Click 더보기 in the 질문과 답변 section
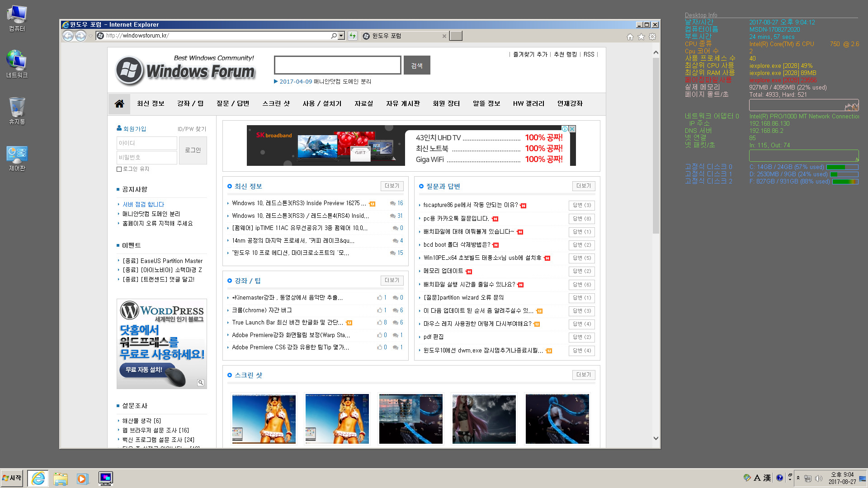This screenshot has width=868, height=488. coord(584,186)
